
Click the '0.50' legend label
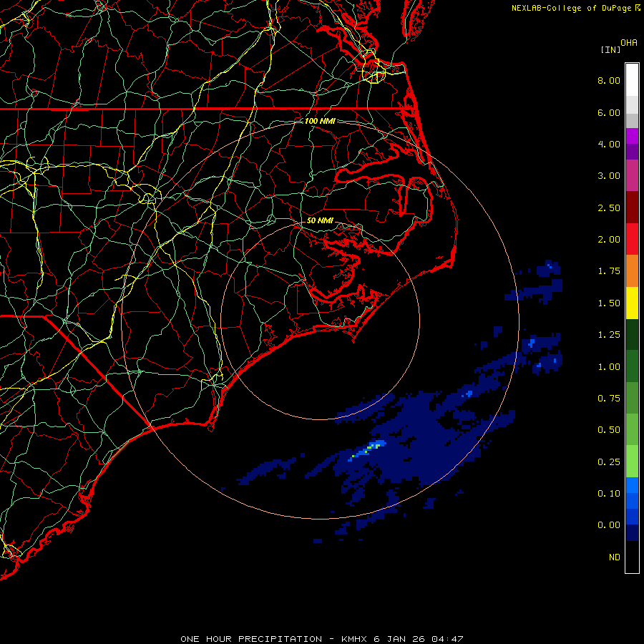[x=609, y=430]
